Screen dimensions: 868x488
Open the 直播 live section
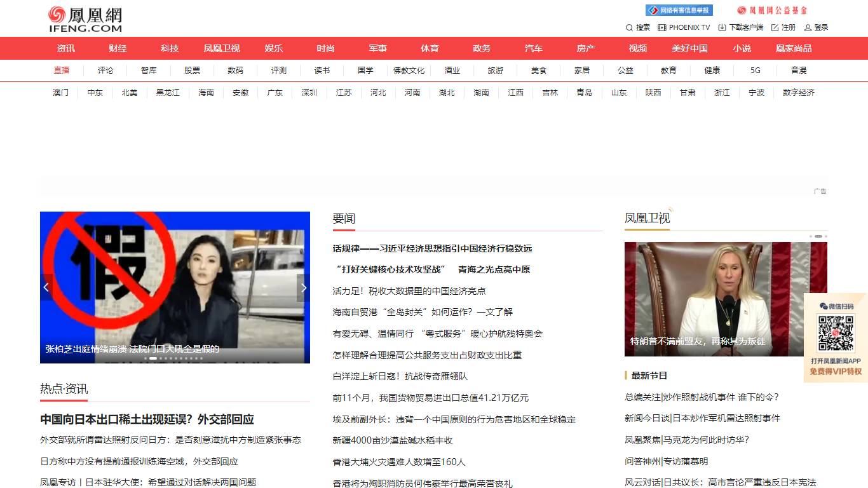[62, 71]
